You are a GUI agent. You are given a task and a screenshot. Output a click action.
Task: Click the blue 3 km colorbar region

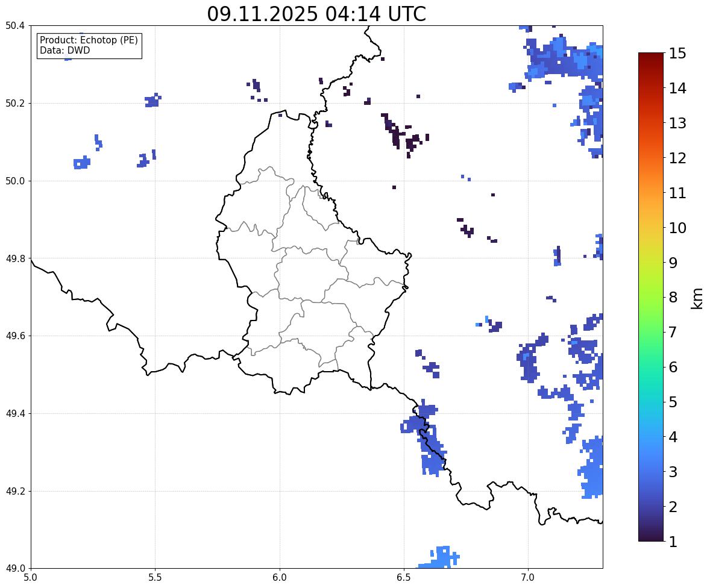coord(651,472)
